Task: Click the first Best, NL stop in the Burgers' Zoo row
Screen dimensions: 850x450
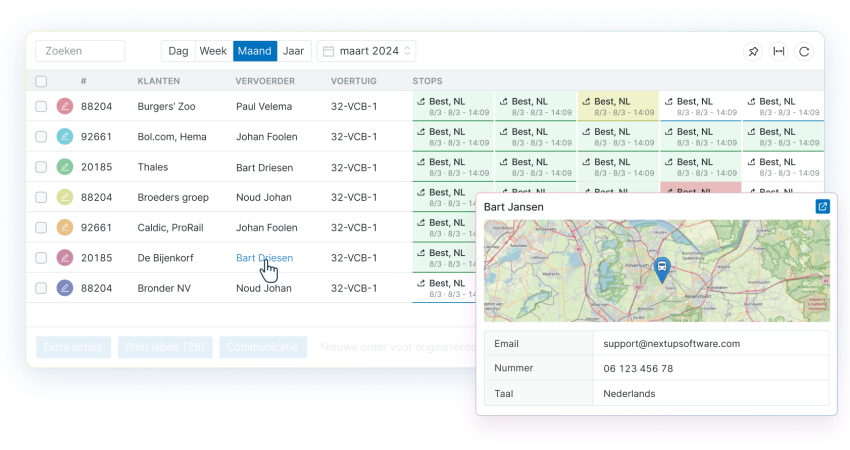Action: pos(453,106)
